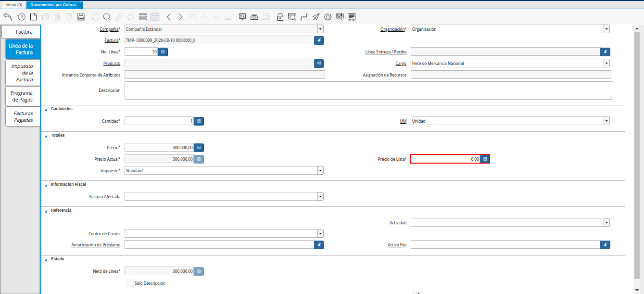Collapse the Totales section
Viewport: 644px width, 294px height.
pos(46,136)
